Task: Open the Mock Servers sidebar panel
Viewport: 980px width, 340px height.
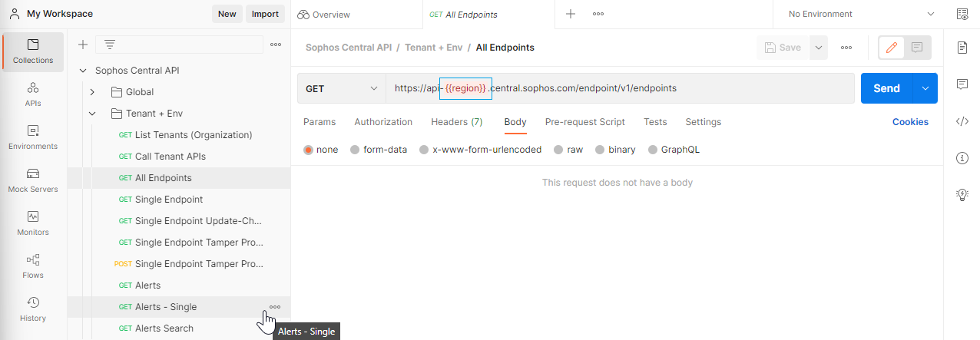Action: tap(33, 180)
